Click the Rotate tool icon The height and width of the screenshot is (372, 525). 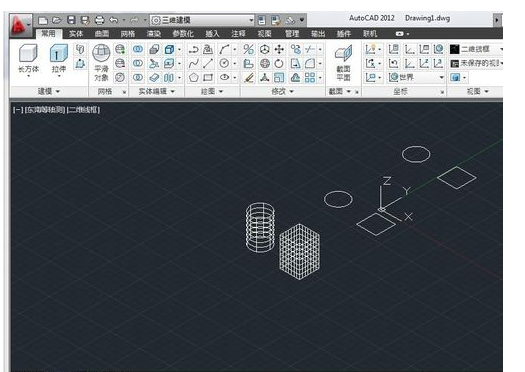coord(279,64)
